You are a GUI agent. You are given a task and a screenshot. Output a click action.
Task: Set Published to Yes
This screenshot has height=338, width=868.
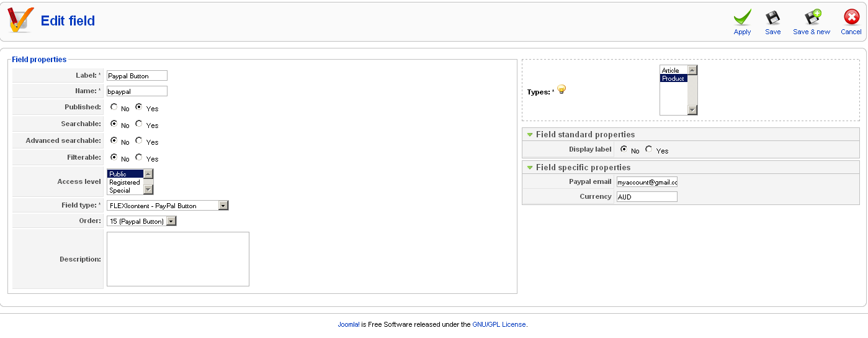[139, 107]
